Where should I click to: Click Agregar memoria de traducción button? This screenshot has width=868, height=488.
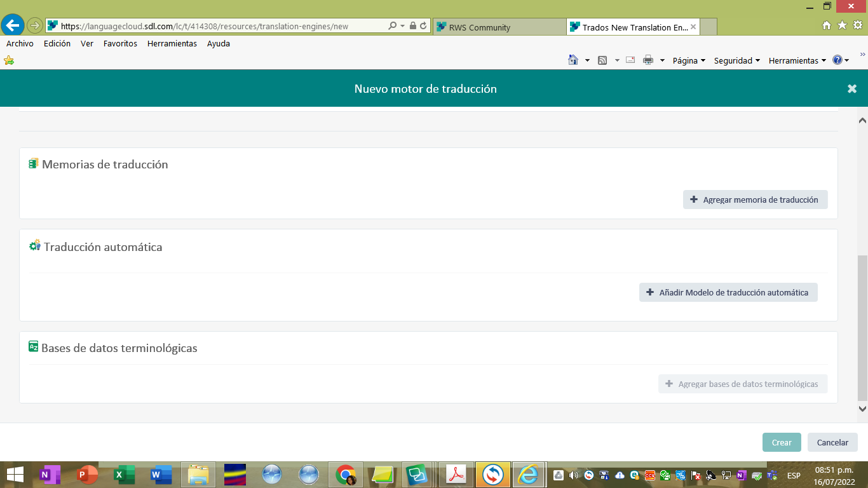click(x=755, y=200)
